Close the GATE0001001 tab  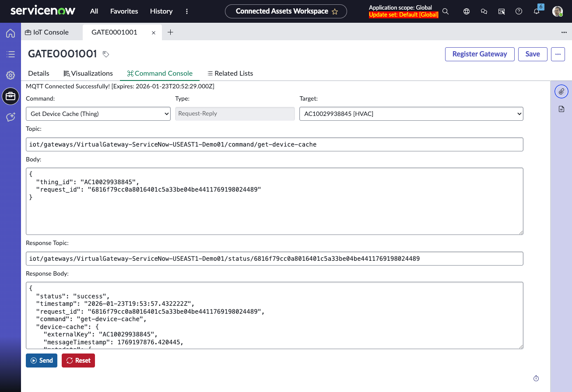[154, 32]
